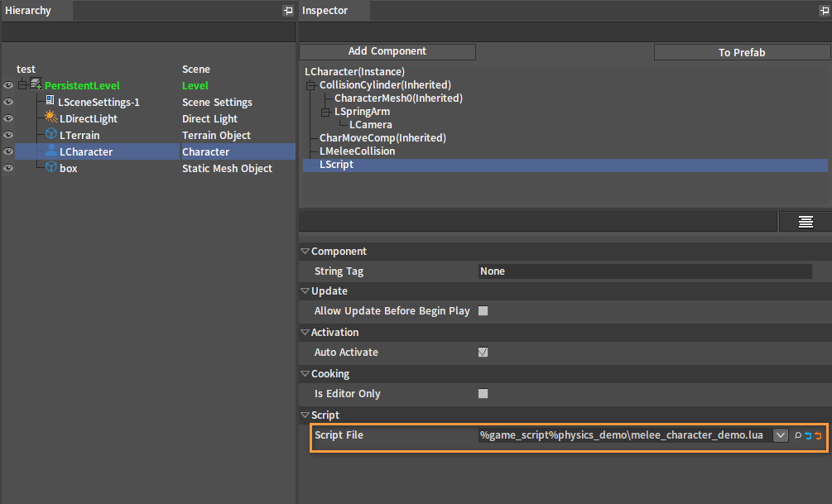
Task: Click the person icon beside LCharacter
Action: click(51, 150)
